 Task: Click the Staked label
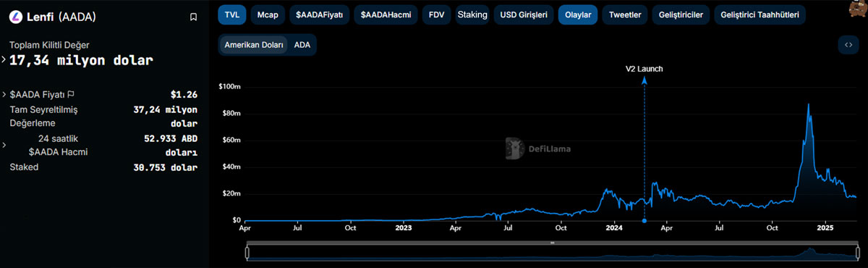tap(24, 167)
